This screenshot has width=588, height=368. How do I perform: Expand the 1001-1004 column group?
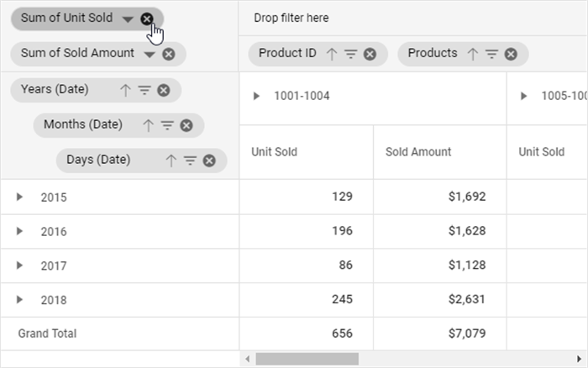(x=257, y=96)
